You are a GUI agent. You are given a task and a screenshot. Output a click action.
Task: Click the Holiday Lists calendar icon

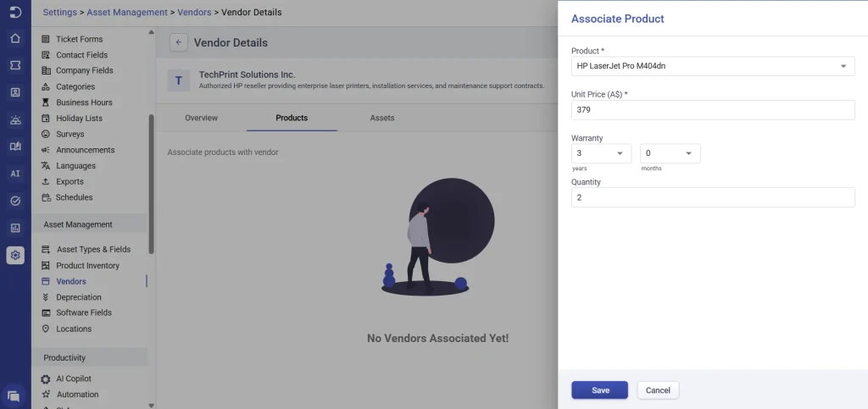click(x=46, y=119)
